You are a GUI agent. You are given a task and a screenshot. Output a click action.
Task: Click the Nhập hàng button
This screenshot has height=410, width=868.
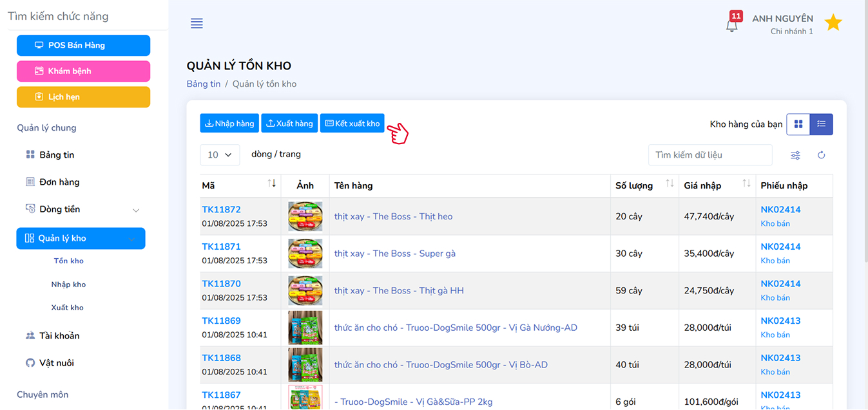coord(229,124)
